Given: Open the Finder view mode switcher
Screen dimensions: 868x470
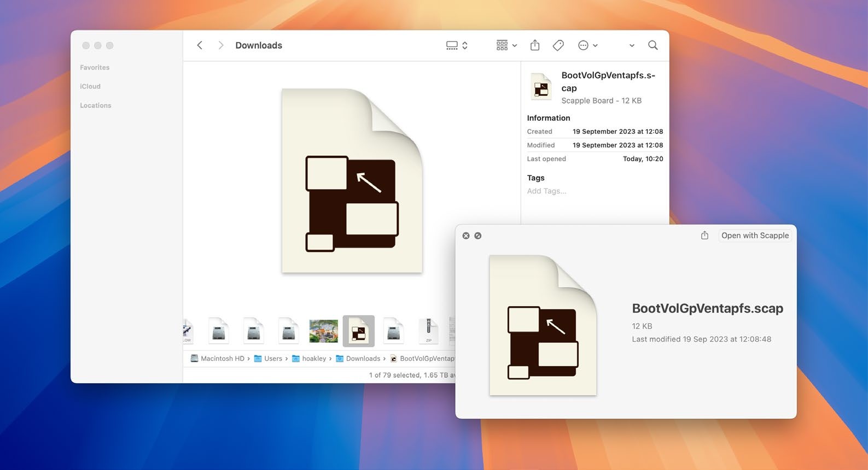Looking at the screenshot, I should (457, 45).
